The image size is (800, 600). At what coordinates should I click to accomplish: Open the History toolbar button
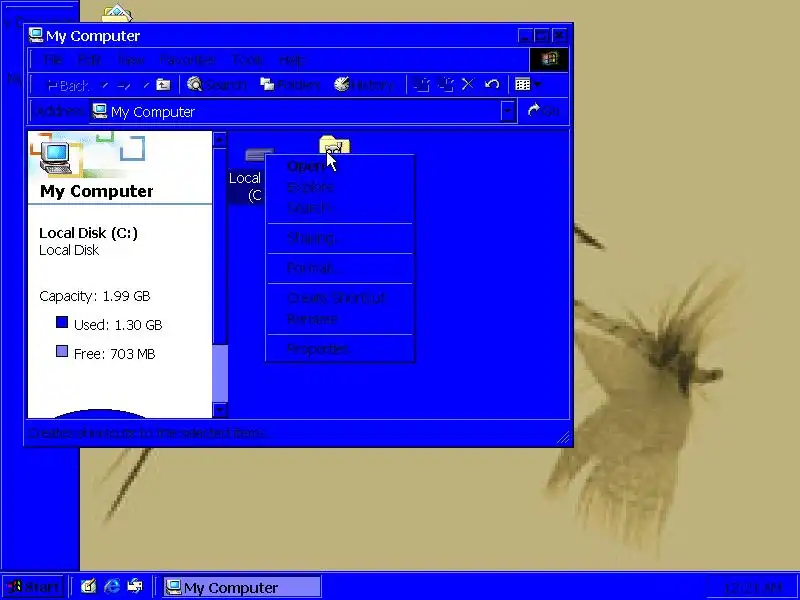[364, 85]
